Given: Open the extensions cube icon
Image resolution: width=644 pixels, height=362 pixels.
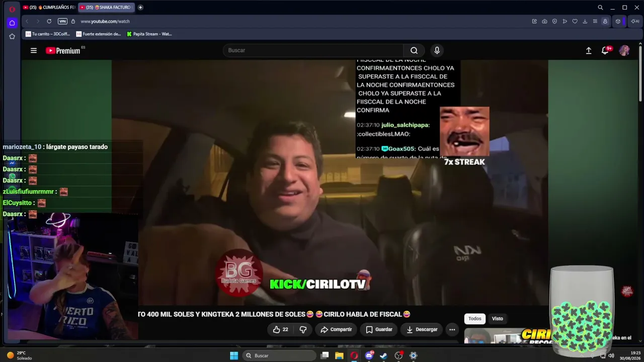Looking at the screenshot, I should (x=618, y=21).
